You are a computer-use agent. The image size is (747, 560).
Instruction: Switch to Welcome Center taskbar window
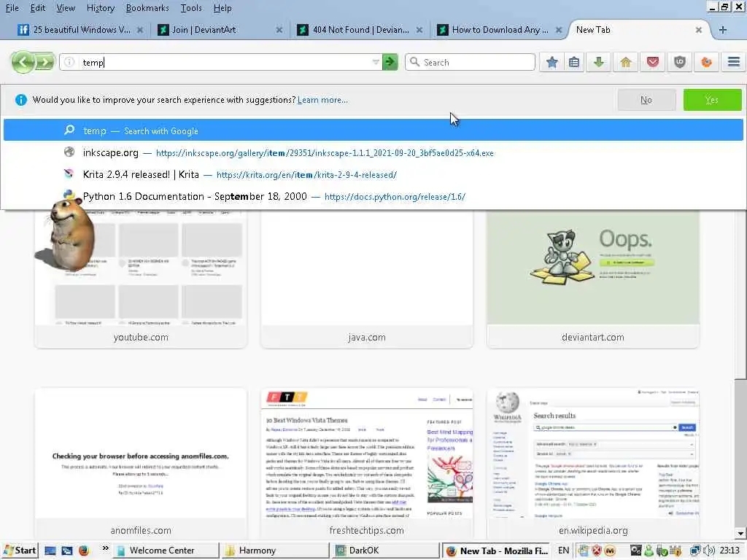[x=167, y=551]
